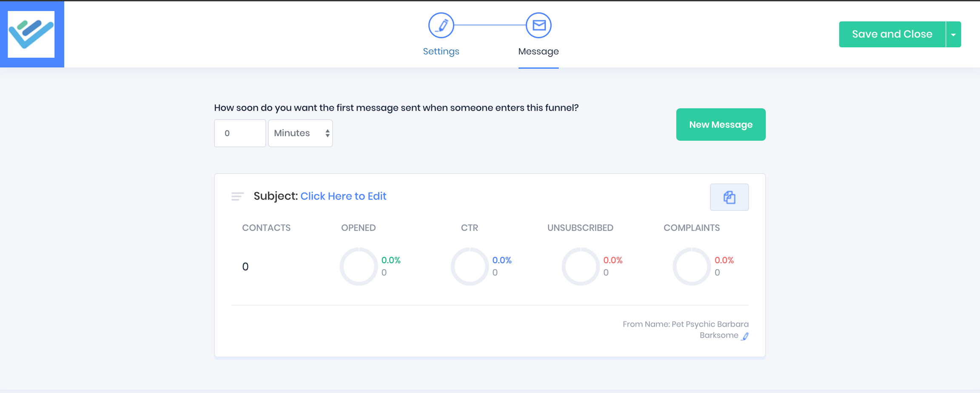The width and height of the screenshot is (980, 393).
Task: Open the Minutes time unit dropdown
Action: [300, 133]
